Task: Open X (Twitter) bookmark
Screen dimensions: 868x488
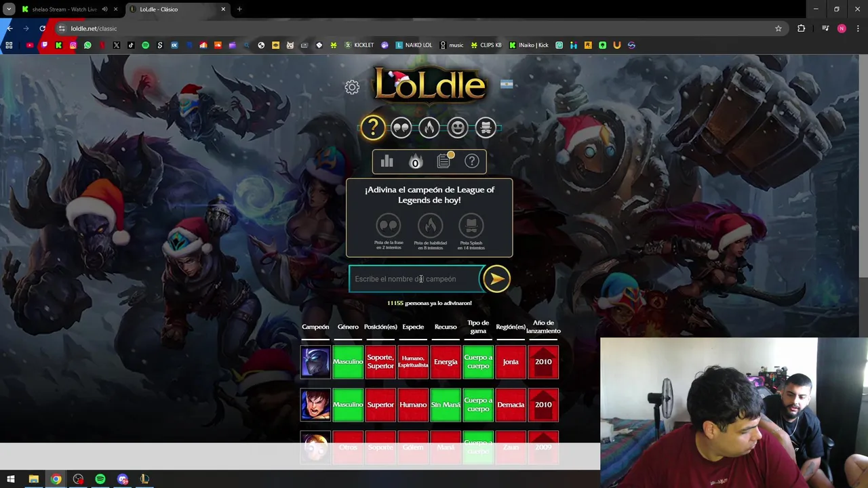Action: pyautogui.click(x=117, y=45)
